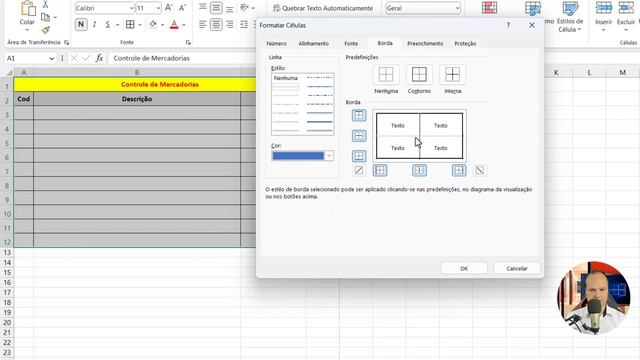Image resolution: width=640 pixels, height=360 pixels.
Task: Toggle right border button in dialog
Action: [x=459, y=170]
